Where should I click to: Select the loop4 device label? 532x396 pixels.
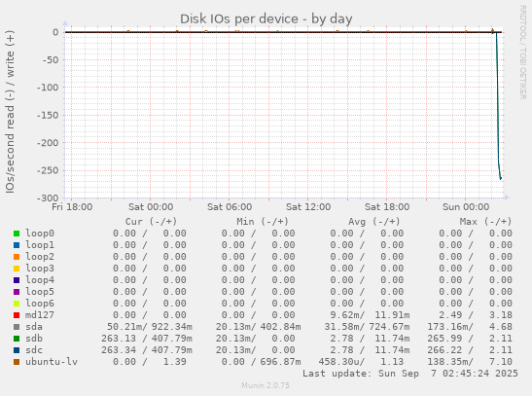[40, 280]
